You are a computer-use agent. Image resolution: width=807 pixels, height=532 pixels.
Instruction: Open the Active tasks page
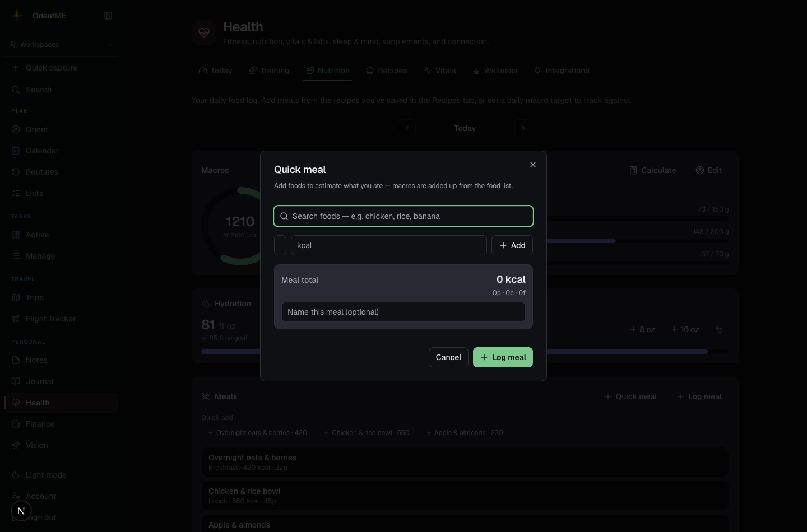click(x=61, y=235)
